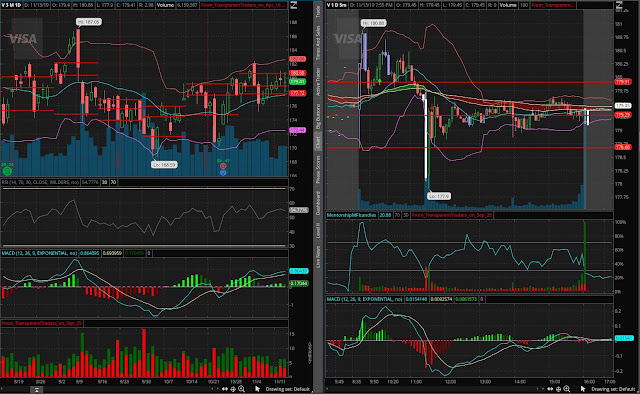Click the magenta 172.44 price tag
The height and width of the screenshot is (394, 640).
pos(298,130)
